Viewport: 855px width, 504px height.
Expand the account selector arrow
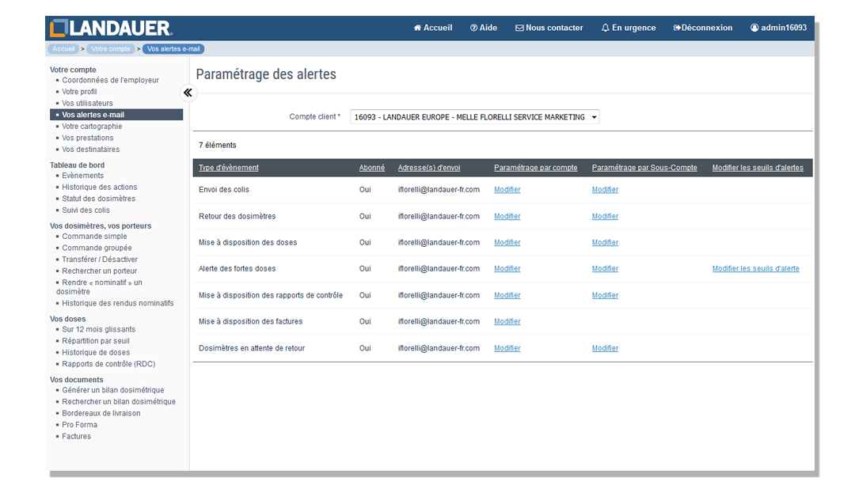click(x=592, y=116)
